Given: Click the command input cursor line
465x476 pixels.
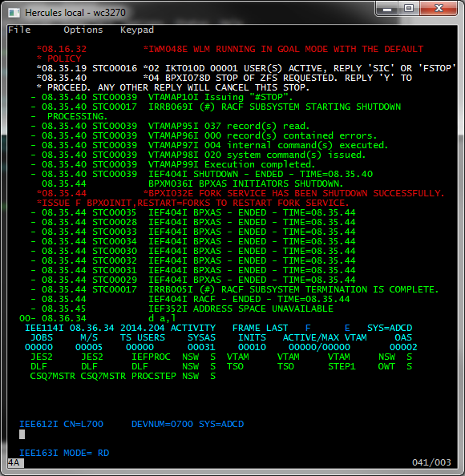Looking at the screenshot, I should tap(22, 434).
